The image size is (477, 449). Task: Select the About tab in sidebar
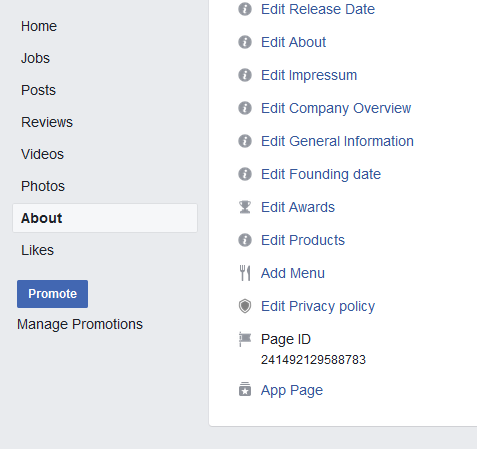click(105, 218)
